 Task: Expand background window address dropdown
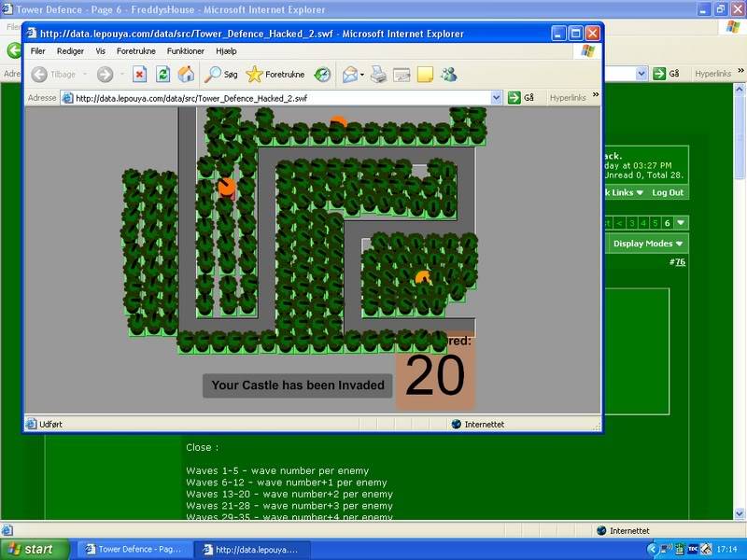tap(641, 74)
